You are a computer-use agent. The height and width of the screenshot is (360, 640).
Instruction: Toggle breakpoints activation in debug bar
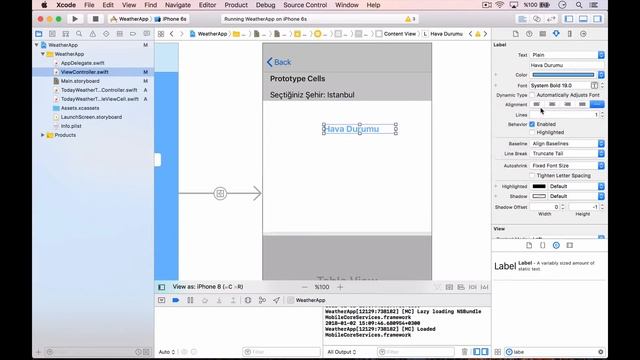tap(176, 300)
